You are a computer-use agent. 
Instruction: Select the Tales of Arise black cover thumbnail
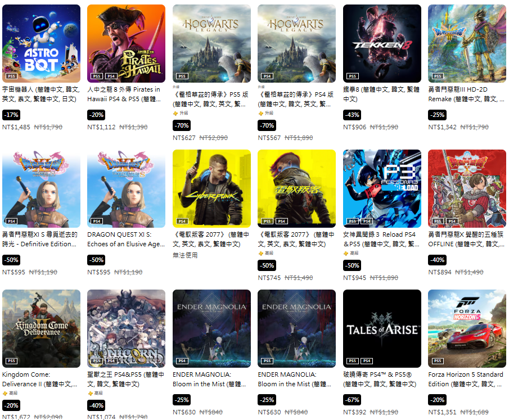click(382, 328)
